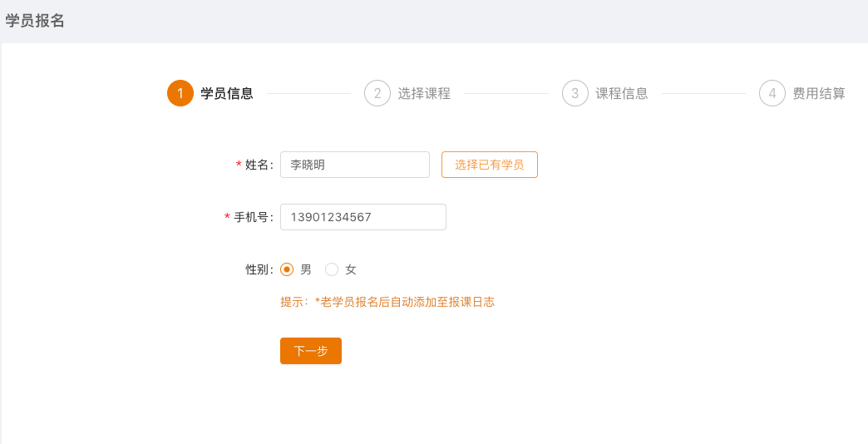Image resolution: width=868 pixels, height=444 pixels.
Task: Click into the 手机号 number field
Action: coord(363,217)
